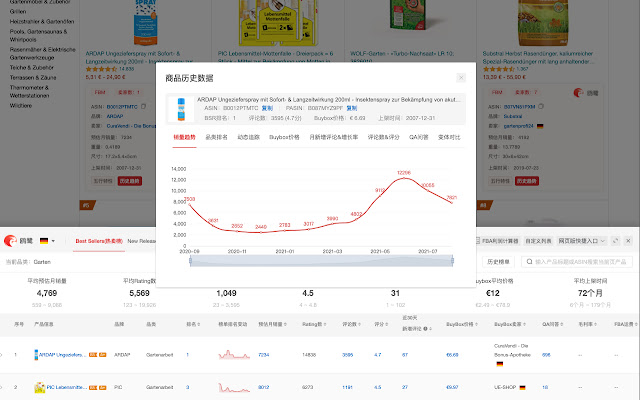Close the 商品历史数据 popup
This screenshot has height=400, width=640.
pos(461,78)
